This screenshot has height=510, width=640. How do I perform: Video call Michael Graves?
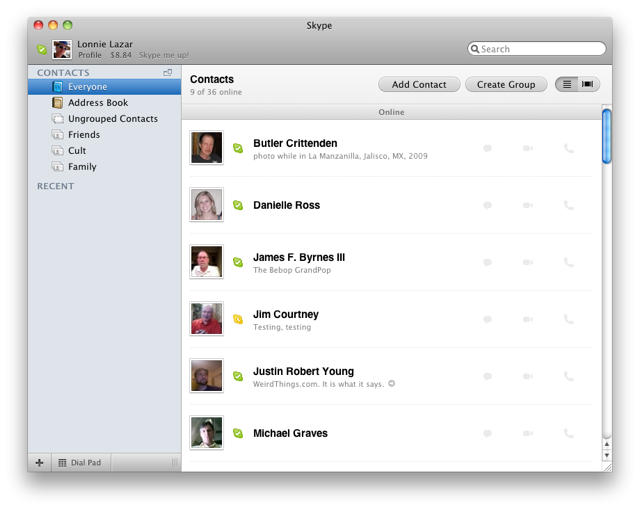[528, 433]
